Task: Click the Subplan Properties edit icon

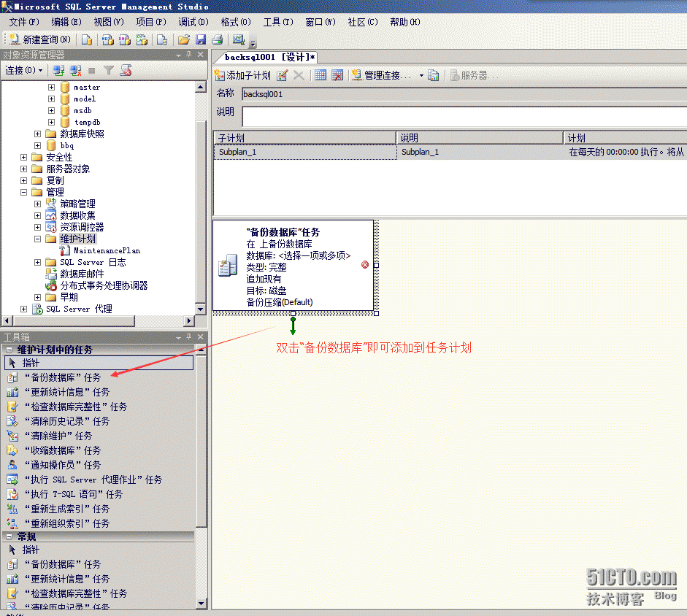Action: point(282,75)
